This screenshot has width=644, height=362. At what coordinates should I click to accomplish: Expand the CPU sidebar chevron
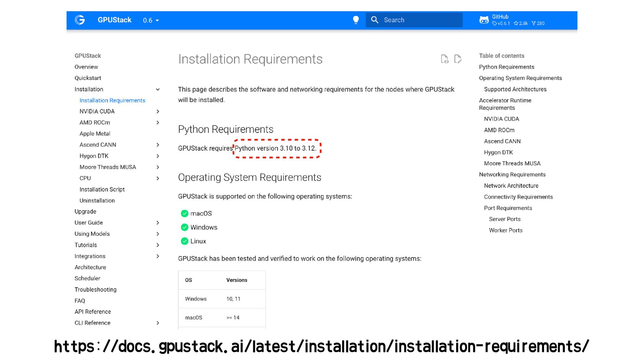pyautogui.click(x=158, y=178)
